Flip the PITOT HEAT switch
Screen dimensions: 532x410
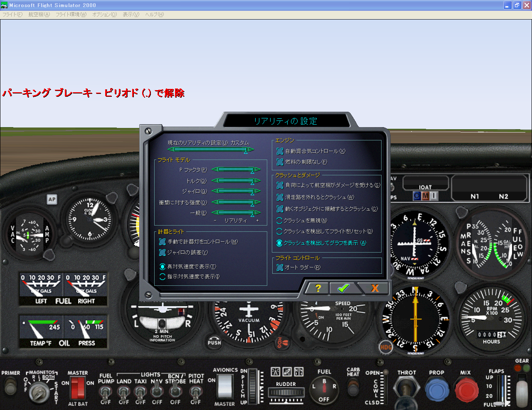click(x=195, y=393)
